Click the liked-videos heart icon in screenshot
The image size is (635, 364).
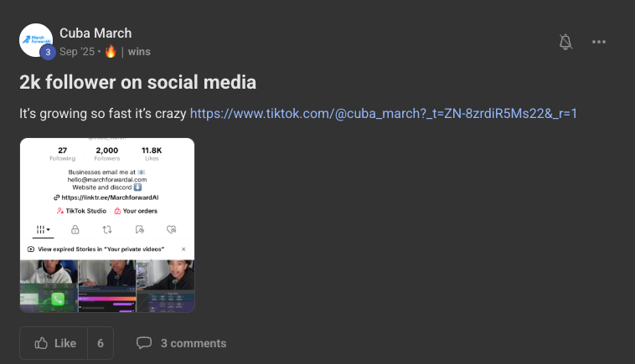pos(171,228)
